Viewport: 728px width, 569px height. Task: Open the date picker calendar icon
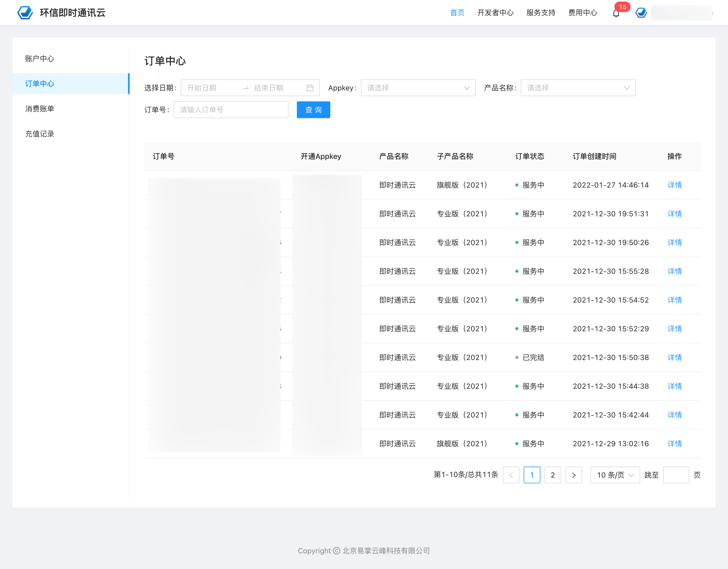point(310,88)
